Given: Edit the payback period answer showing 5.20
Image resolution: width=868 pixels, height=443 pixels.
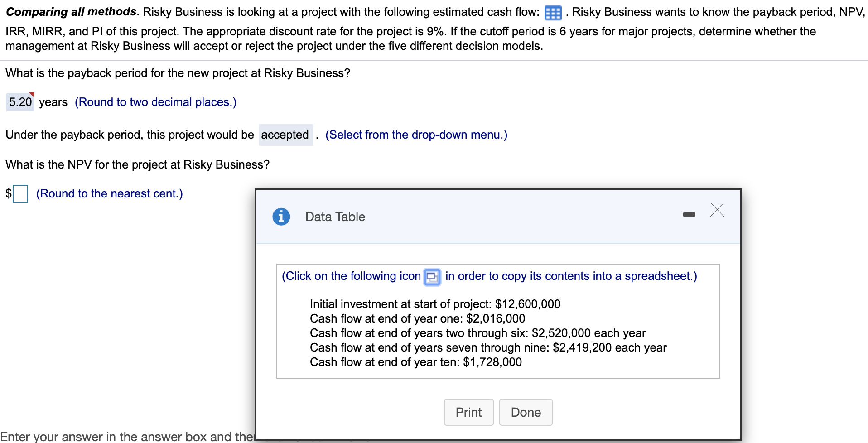Looking at the screenshot, I should coord(20,102).
